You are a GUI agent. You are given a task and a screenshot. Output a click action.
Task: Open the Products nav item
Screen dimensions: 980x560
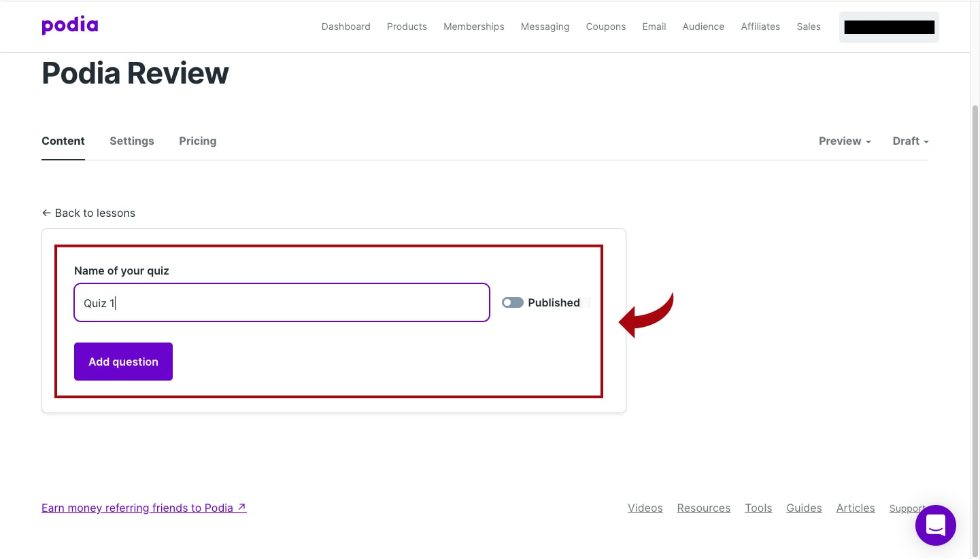coord(407,27)
